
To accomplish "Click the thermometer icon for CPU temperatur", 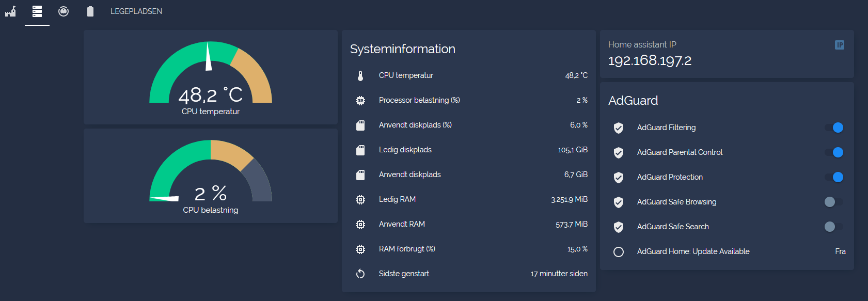I will click(x=360, y=75).
